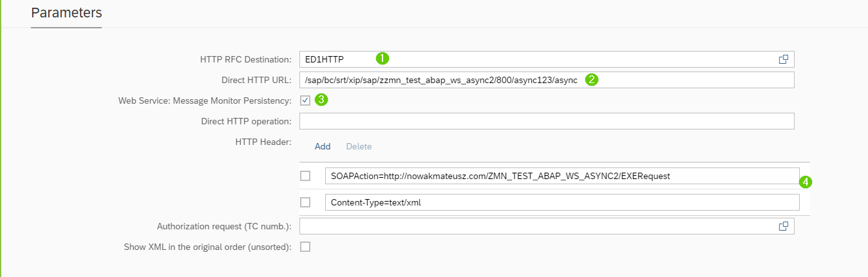868x277 pixels.
Task: Select the SOAPAction header row checkbox
Action: tap(305, 176)
